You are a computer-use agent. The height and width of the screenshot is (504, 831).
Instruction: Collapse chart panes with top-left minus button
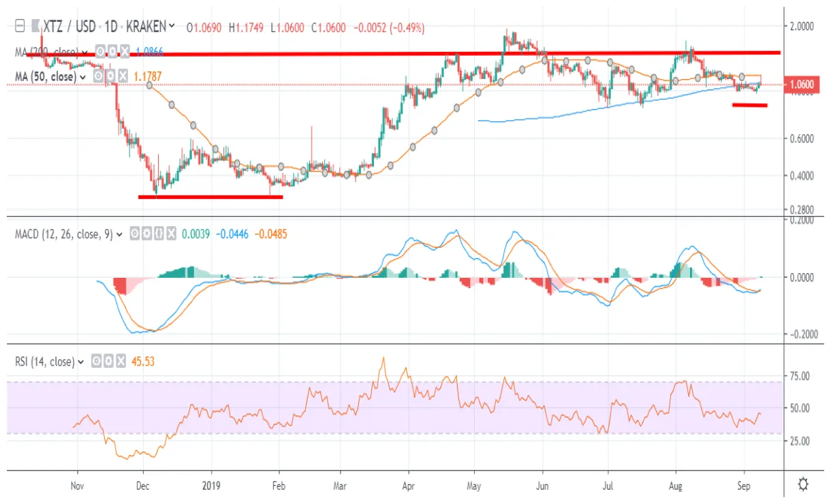click(19, 27)
